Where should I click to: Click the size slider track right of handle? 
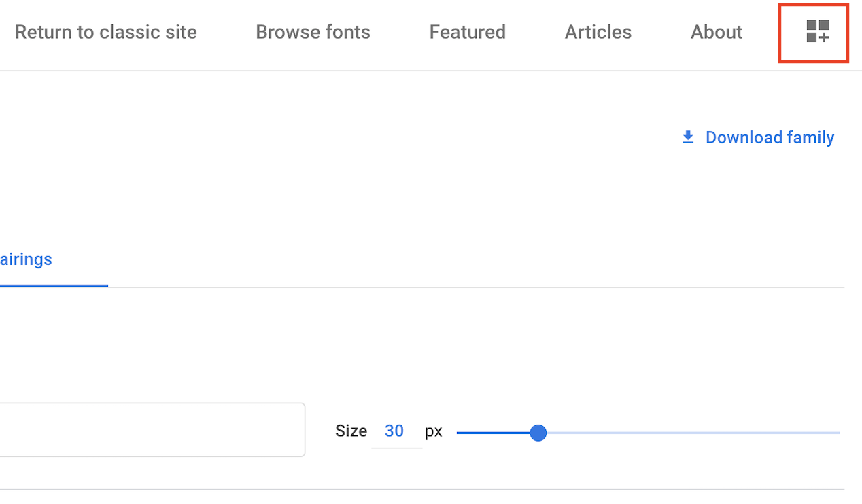[693, 433]
